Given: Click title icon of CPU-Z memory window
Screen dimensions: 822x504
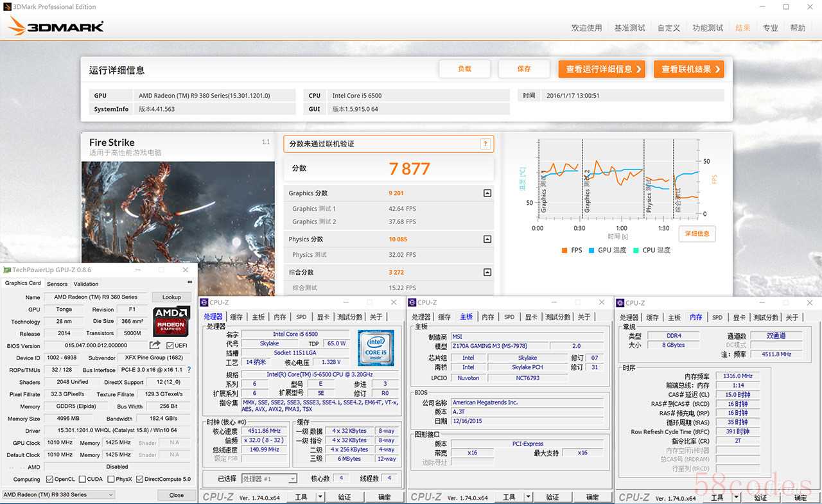Looking at the screenshot, I should (x=620, y=302).
